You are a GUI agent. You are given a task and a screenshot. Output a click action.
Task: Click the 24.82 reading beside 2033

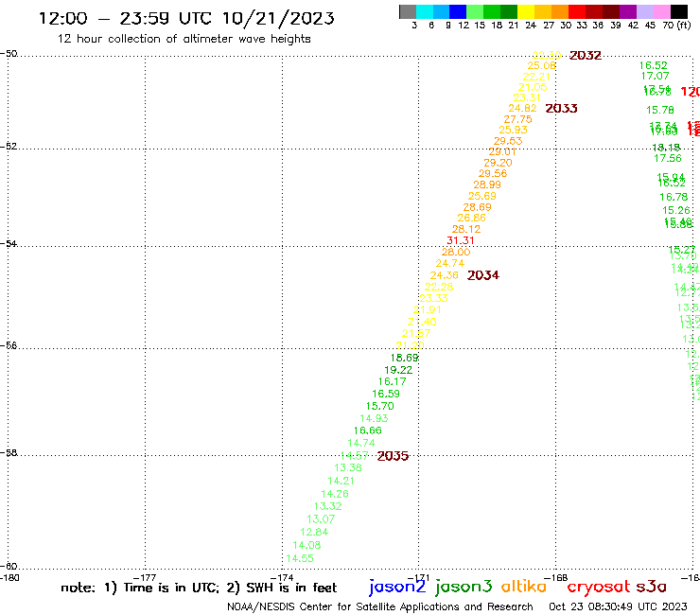pyautogui.click(x=522, y=108)
